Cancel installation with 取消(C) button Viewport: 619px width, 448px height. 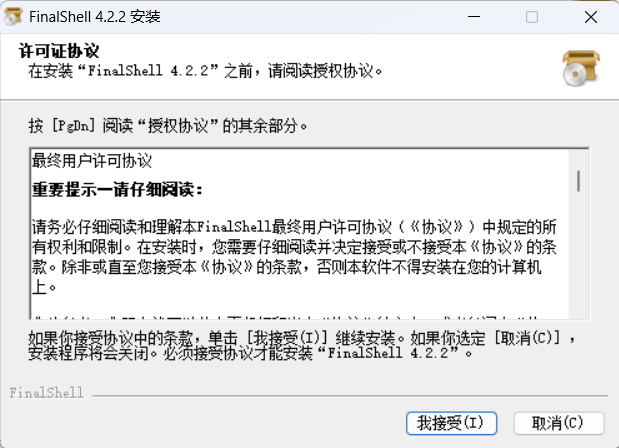(x=559, y=423)
